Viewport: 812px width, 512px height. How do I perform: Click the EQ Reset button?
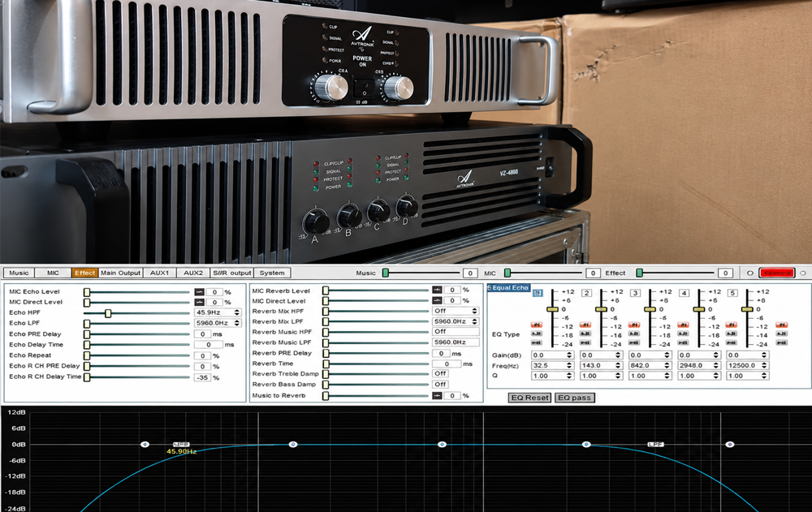pos(529,398)
